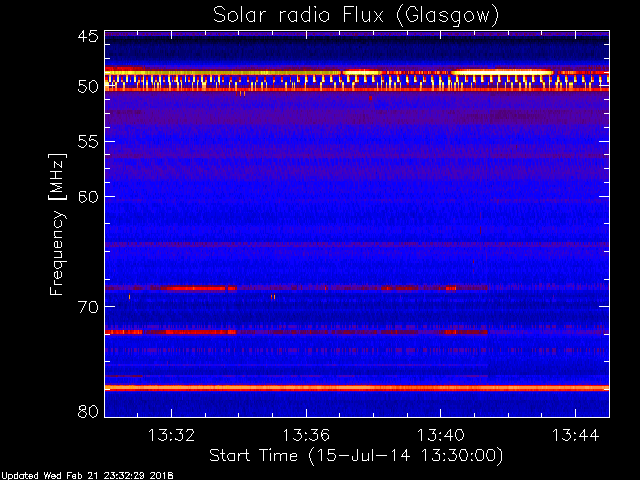
Task: Click the '13:36' time tick label
Action: tap(306, 435)
